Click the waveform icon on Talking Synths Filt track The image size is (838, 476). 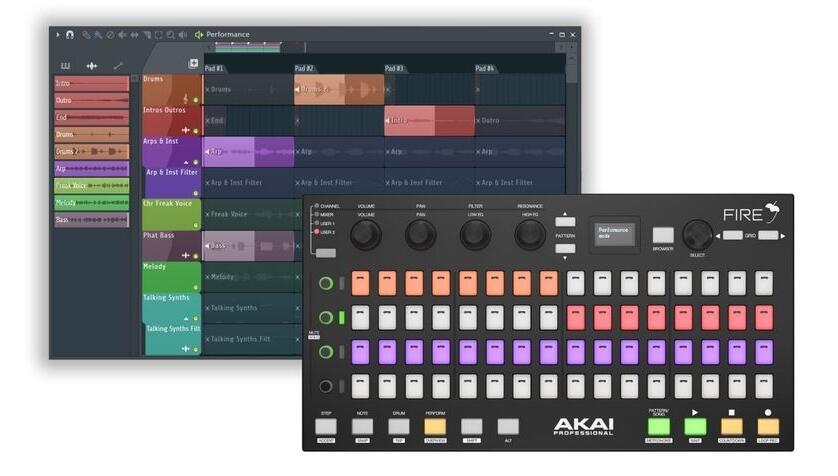click(x=185, y=349)
